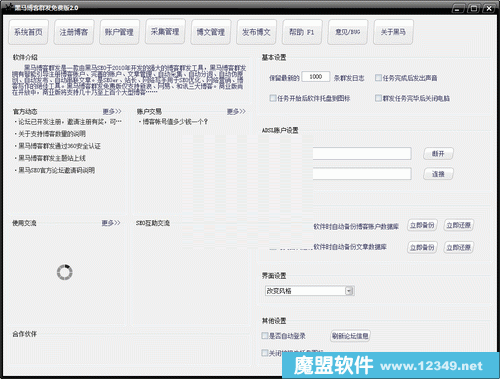Click 立即还原 for blog account database
The width and height of the screenshot is (500, 379).
pos(459,226)
